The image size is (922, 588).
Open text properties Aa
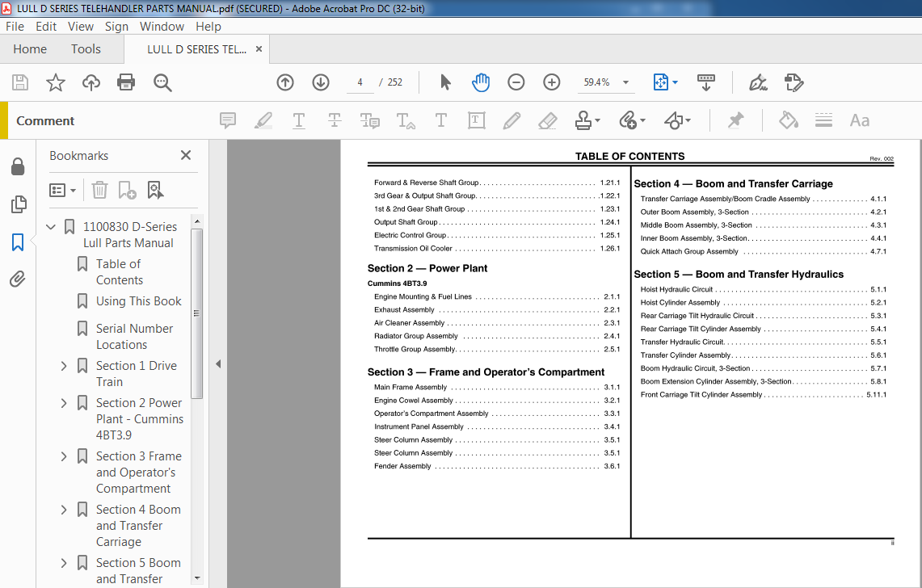point(859,120)
